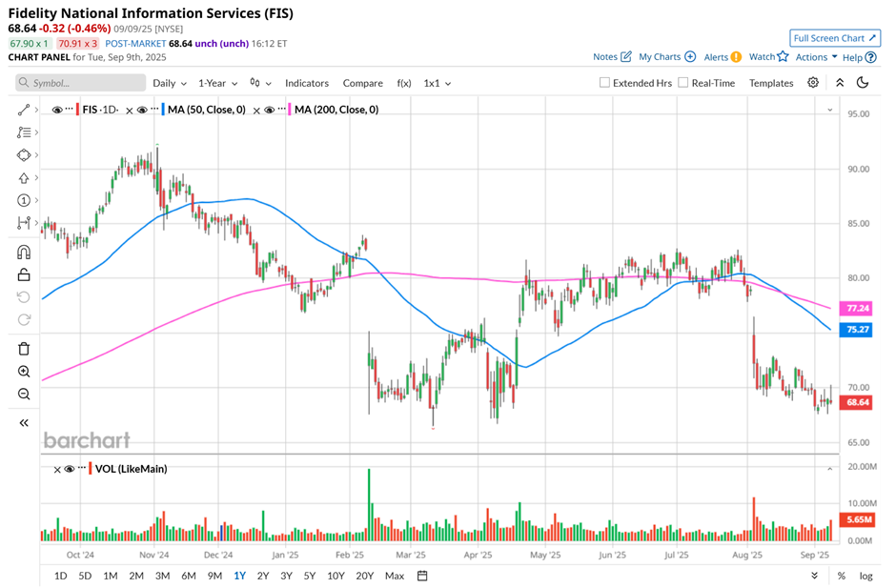Screen dimensions: 896x588
Task: Switch chart range to 5Y
Action: (x=310, y=576)
